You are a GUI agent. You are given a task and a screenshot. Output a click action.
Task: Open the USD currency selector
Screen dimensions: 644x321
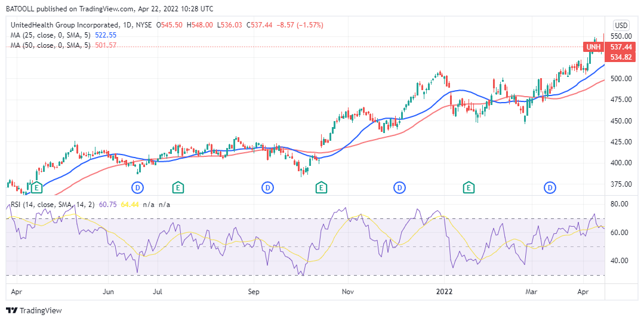[x=621, y=26]
